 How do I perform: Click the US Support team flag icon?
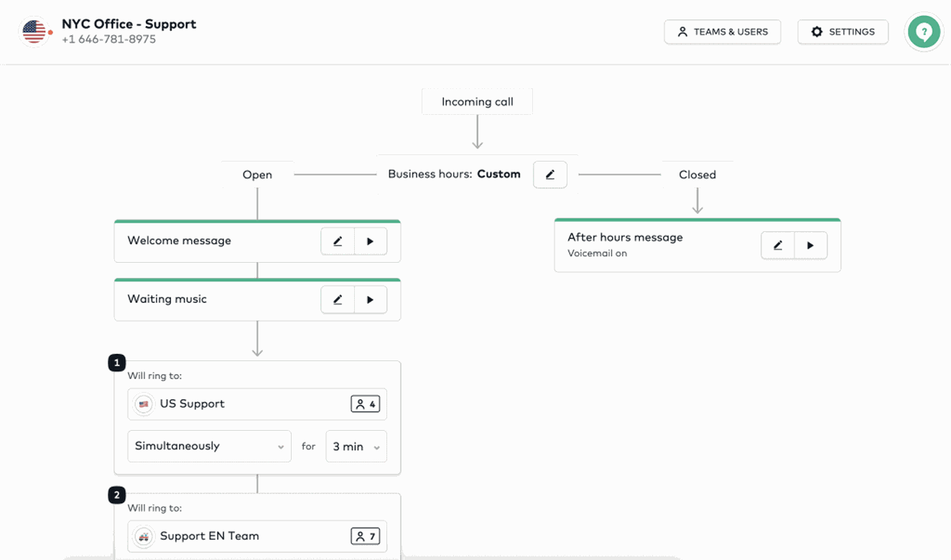point(144,404)
